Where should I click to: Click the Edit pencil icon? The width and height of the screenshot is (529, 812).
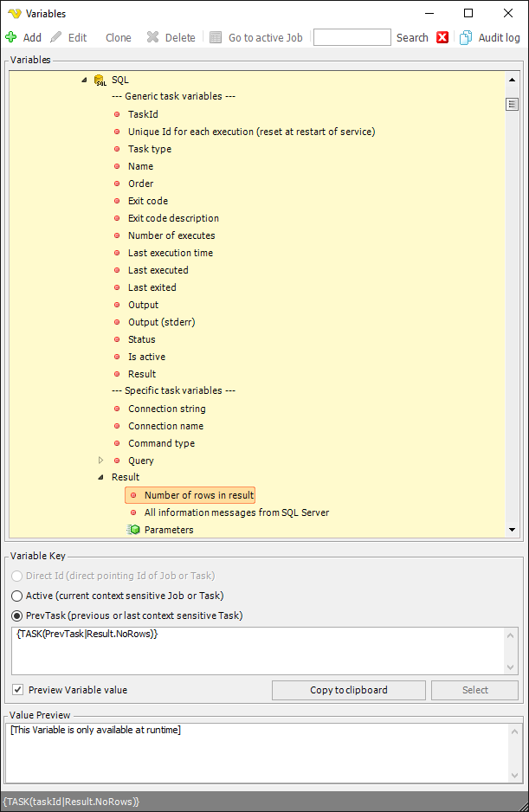[x=56, y=37]
